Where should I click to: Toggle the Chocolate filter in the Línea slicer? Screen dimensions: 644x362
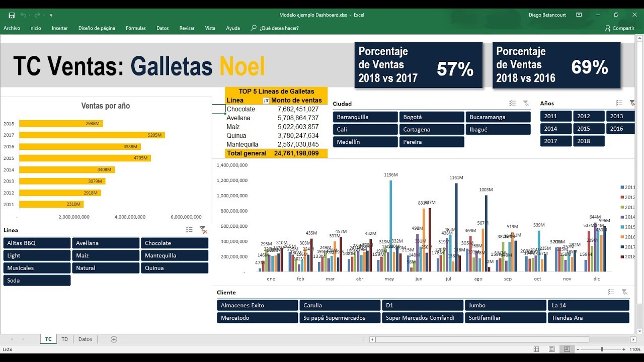pyautogui.click(x=175, y=243)
